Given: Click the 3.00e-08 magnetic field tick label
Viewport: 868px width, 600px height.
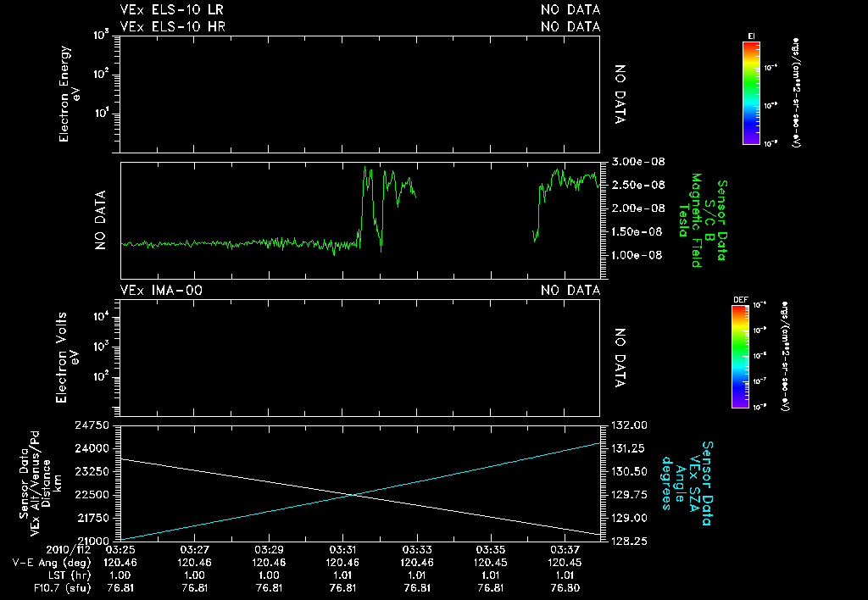Looking at the screenshot, I should tap(639, 162).
